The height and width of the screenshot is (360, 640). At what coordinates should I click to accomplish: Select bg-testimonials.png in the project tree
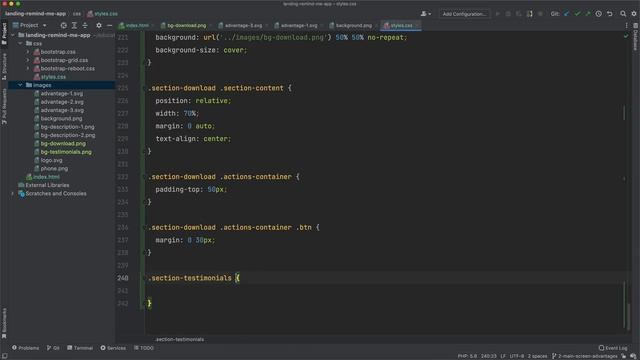pos(66,152)
